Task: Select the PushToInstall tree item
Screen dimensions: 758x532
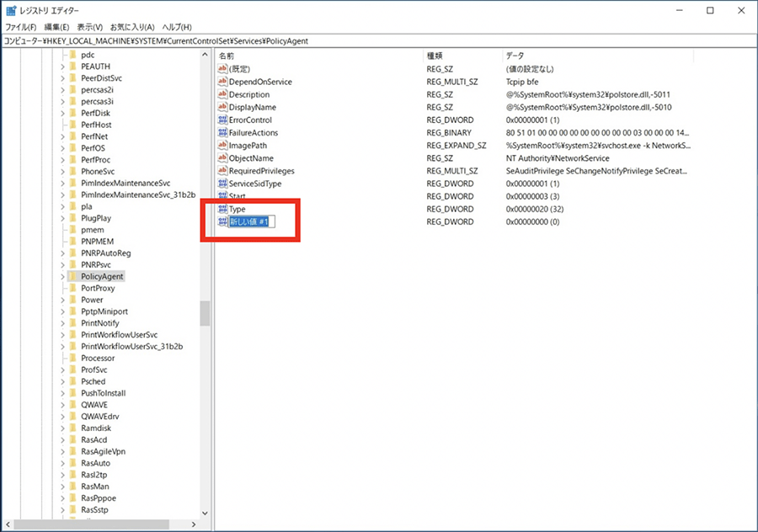Action: point(104,393)
